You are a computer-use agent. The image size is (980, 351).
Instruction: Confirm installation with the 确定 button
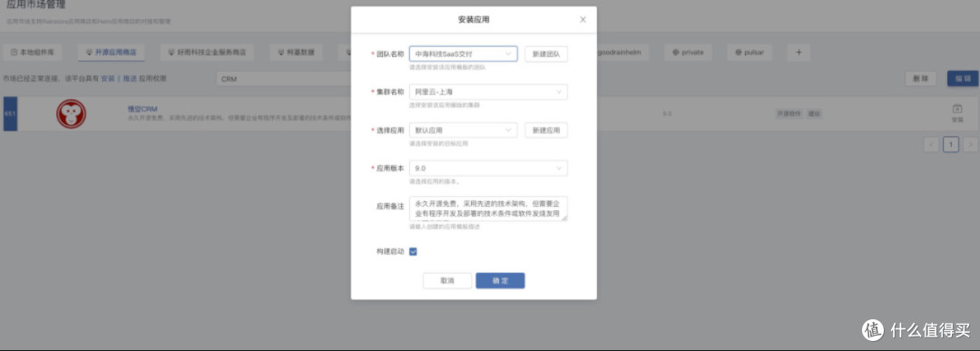click(500, 281)
